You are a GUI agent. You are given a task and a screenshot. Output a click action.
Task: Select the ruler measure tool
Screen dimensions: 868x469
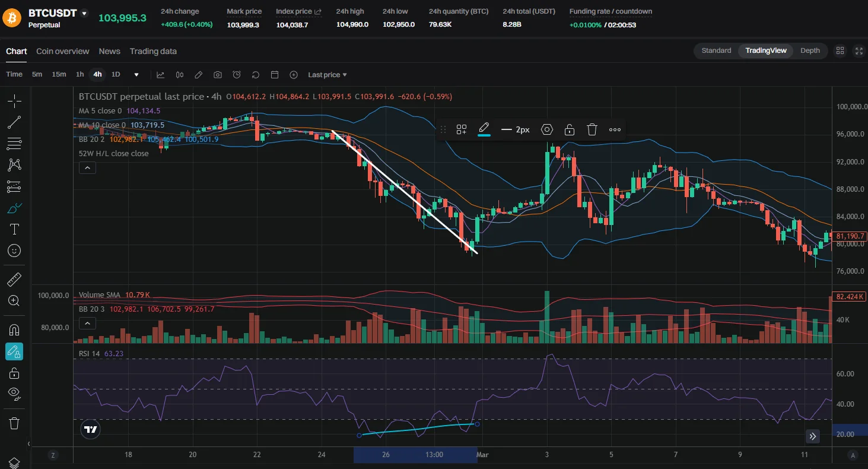[14, 279]
